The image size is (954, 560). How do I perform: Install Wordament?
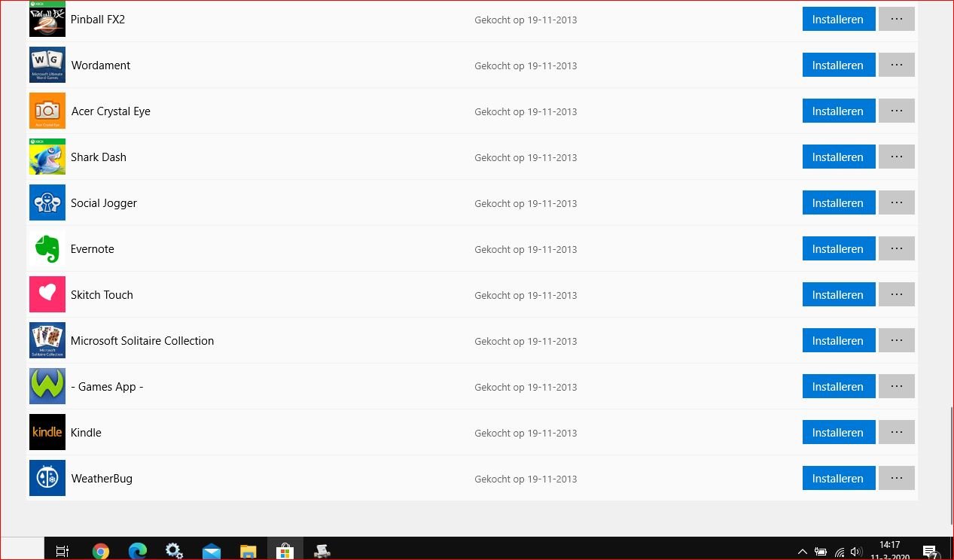pyautogui.click(x=839, y=65)
